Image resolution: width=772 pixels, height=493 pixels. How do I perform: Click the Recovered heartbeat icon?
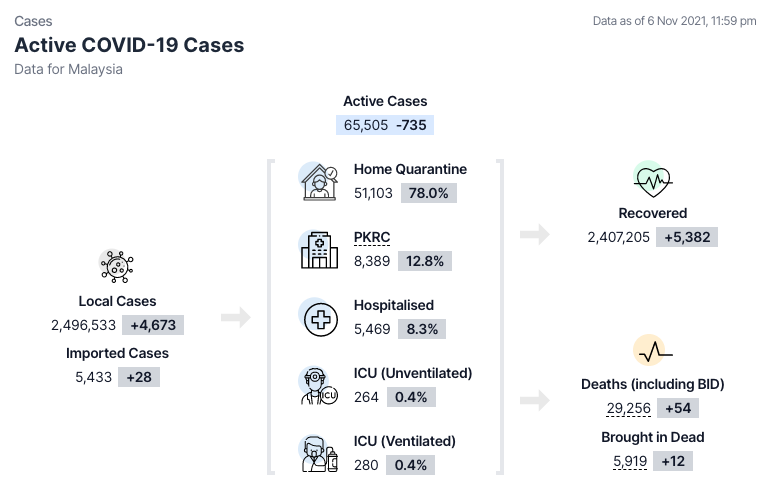(x=652, y=181)
